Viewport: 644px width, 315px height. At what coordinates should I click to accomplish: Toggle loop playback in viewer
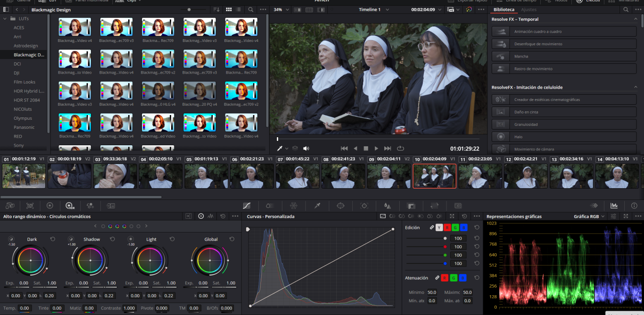coord(401,149)
